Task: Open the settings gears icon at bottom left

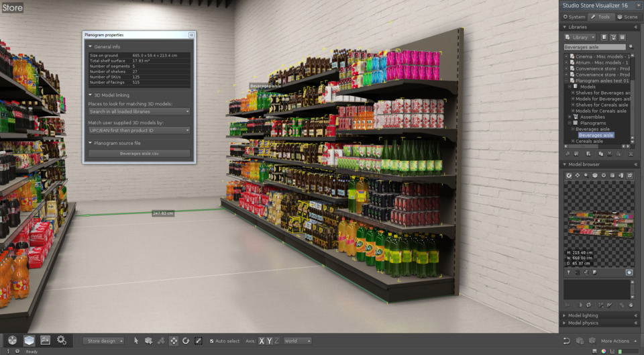Action: point(62,340)
